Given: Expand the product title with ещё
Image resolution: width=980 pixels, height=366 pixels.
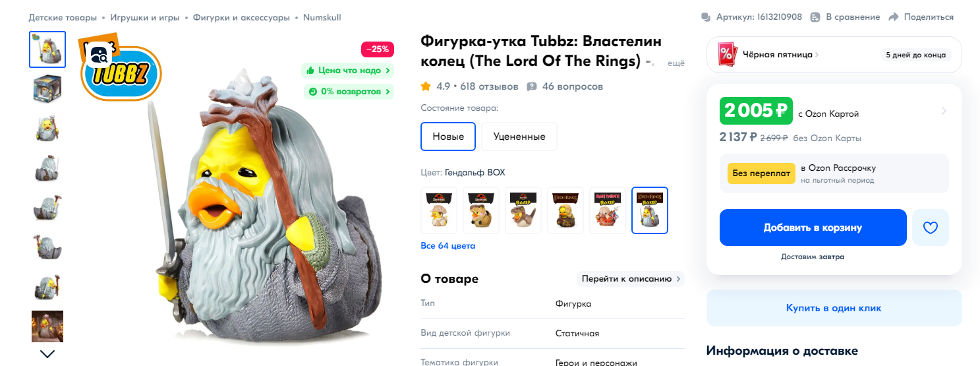Looking at the screenshot, I should coord(676,63).
